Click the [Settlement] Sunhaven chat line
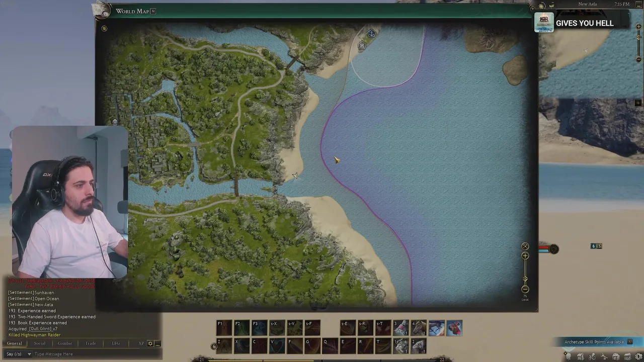 [31, 293]
